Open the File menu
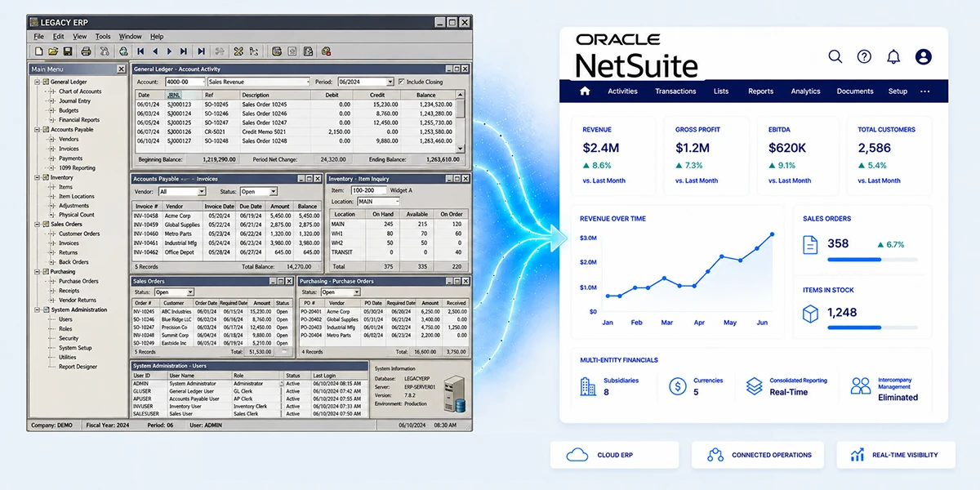 coord(39,37)
